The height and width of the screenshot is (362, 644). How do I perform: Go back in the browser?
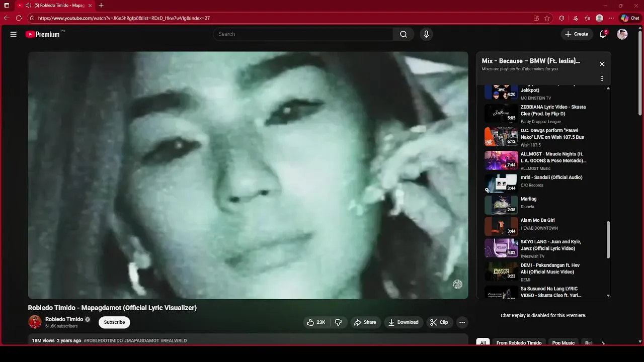coord(7,18)
